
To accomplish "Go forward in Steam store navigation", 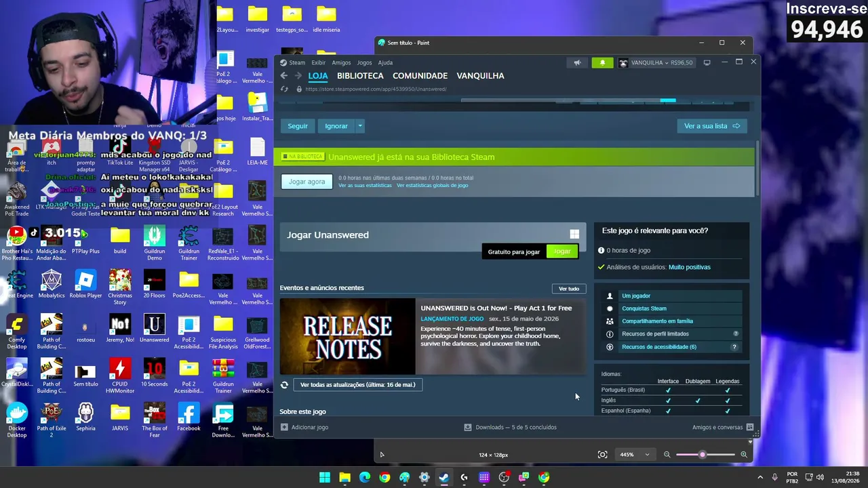I will (298, 76).
